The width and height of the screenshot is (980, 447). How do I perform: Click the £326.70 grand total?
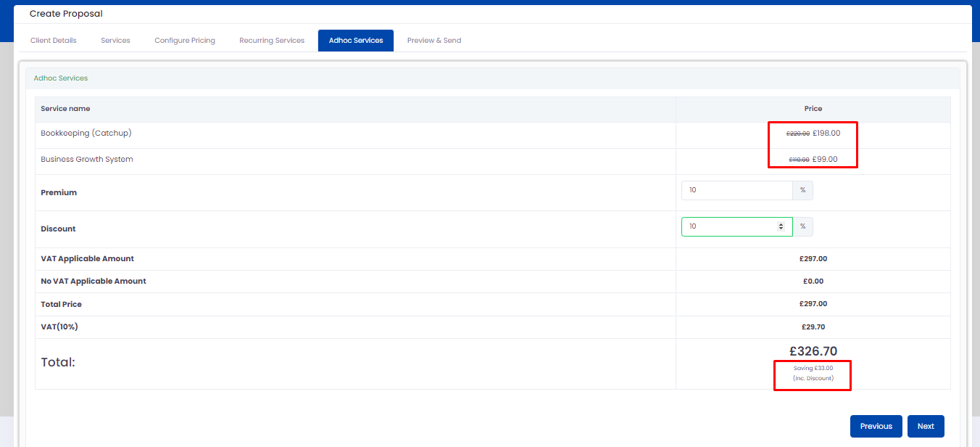[813, 351]
